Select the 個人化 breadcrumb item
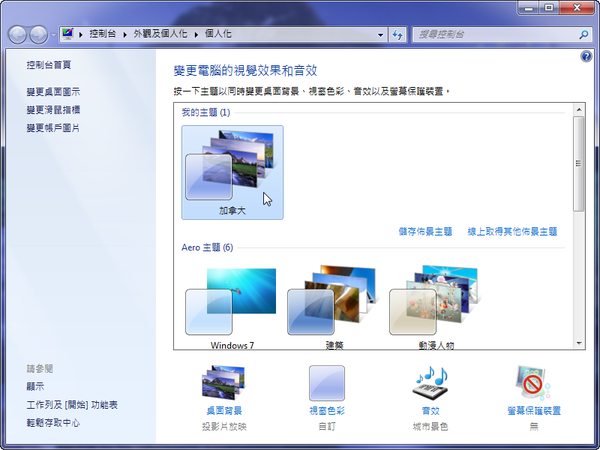This screenshot has height=450, width=600. point(218,34)
